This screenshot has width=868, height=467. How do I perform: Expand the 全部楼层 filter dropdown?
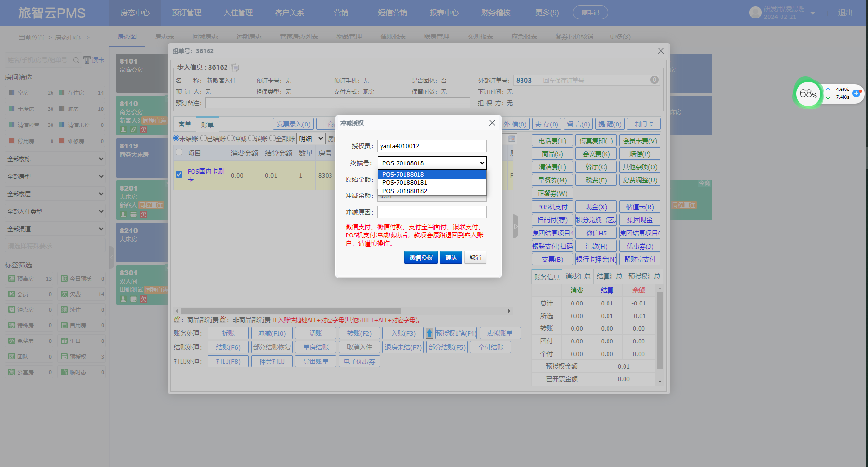55,194
